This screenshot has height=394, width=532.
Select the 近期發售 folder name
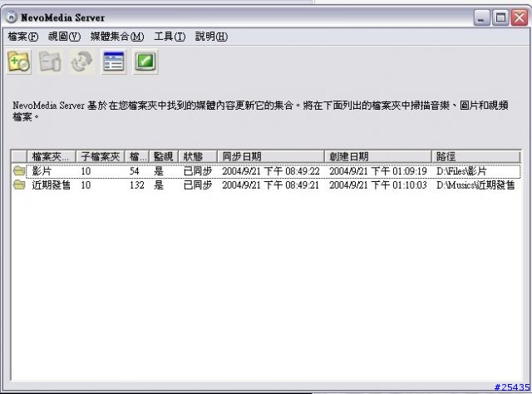coord(52,185)
